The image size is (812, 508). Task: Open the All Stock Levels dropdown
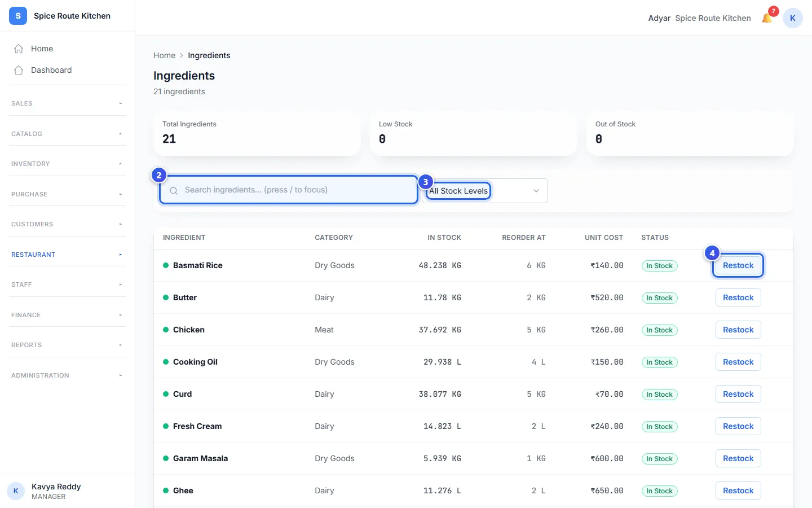[485, 191]
